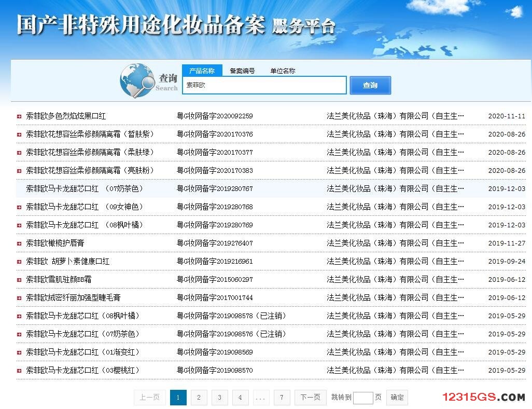This screenshot has height=409, width=532.
Task: Click red arrow icon beside 索菲欧雪肌驻颜BB霜
Action: click(19, 280)
